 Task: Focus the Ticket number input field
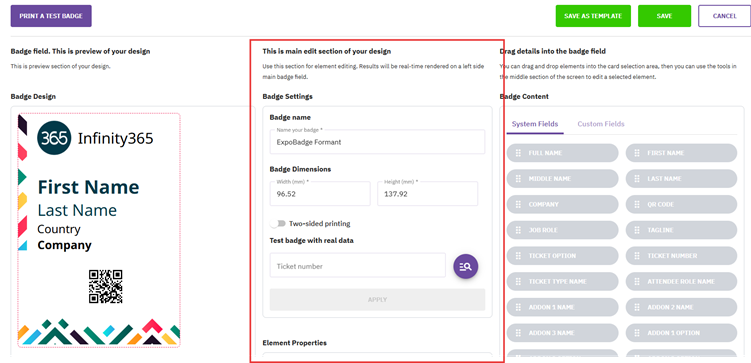[358, 265]
